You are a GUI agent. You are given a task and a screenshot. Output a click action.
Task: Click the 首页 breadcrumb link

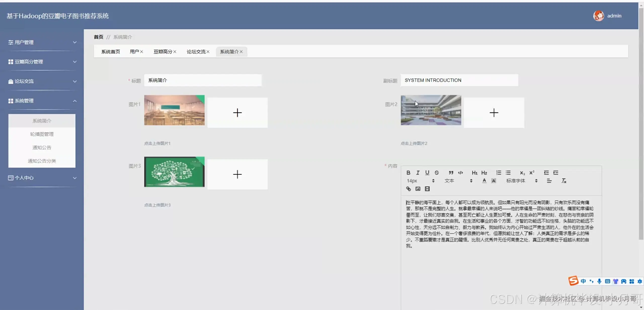coord(98,37)
